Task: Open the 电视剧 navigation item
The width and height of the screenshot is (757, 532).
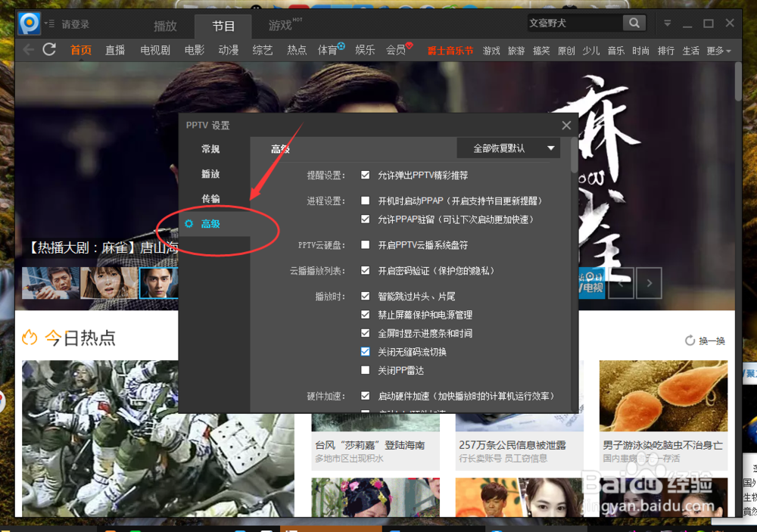Action: tap(155, 50)
